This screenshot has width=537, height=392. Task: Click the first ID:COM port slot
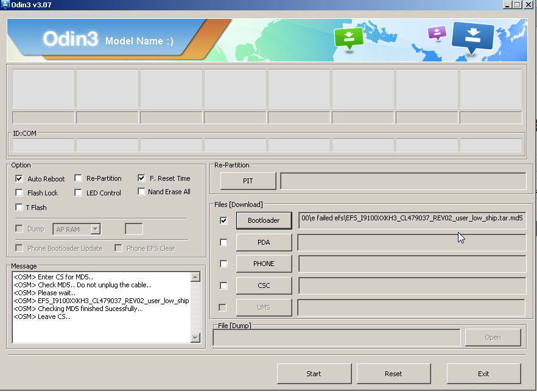pos(43,145)
